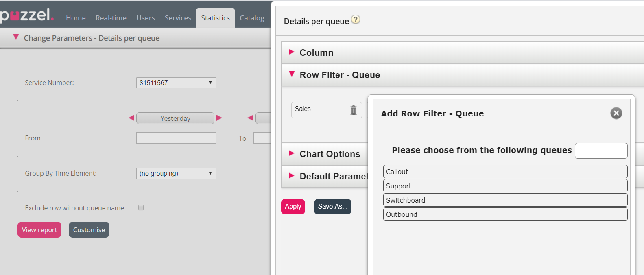The height and width of the screenshot is (275, 644).
Task: Collapse the Change Parameters panel triangle
Action: [16, 37]
